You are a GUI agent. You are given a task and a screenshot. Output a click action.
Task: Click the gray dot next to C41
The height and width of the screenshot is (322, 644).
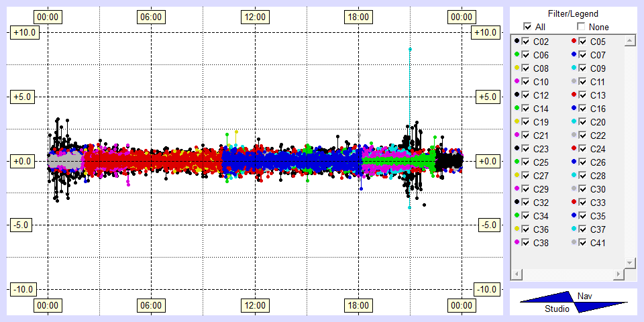coord(574,243)
